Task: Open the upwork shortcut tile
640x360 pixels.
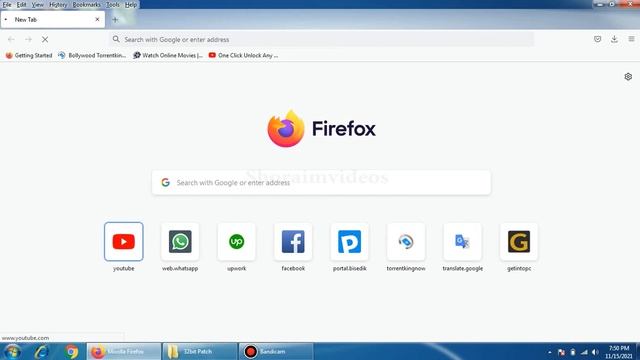Action: [x=236, y=242]
